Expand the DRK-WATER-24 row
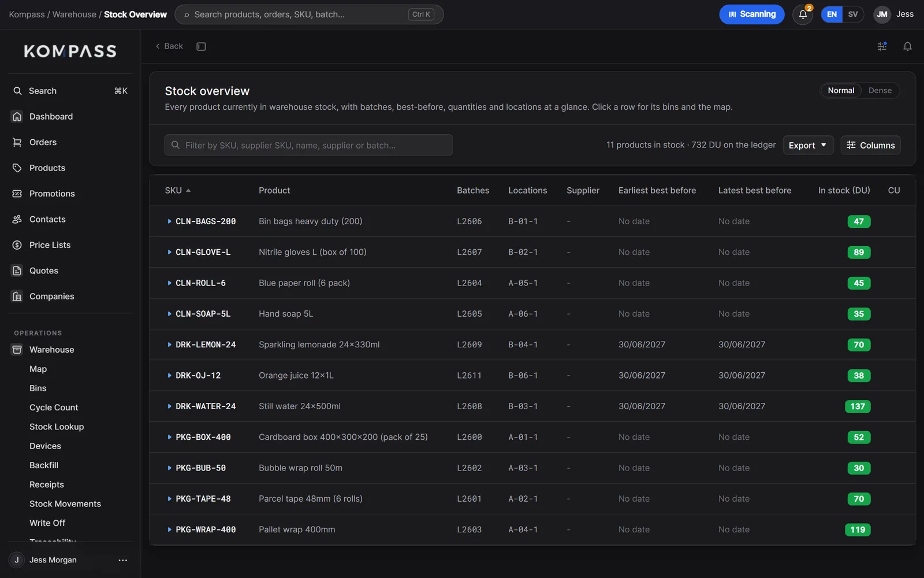The width and height of the screenshot is (924, 578). (169, 406)
